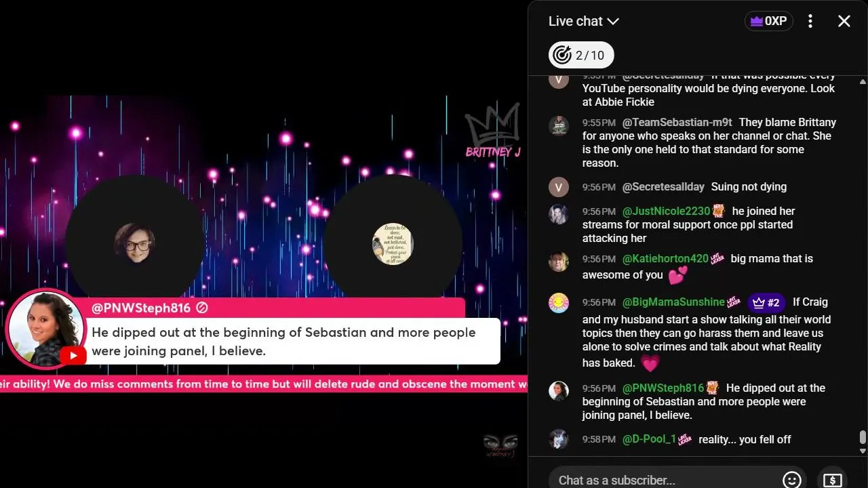This screenshot has height=488, width=868.
Task: Click @BigMamaSunshine's #2 crown badge
Action: coord(766,302)
